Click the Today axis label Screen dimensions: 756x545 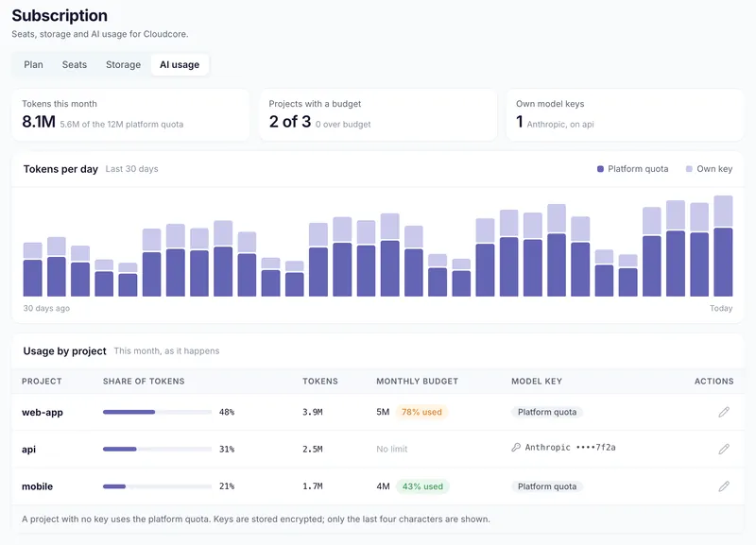point(721,309)
